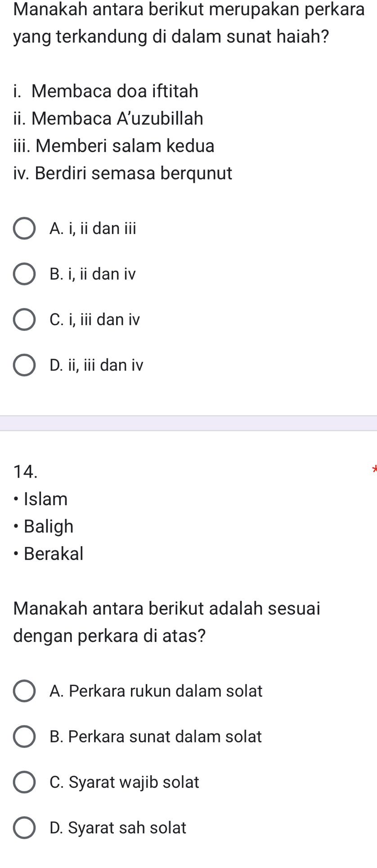Select "A. Perkara rukun dalam solat"

24,691
